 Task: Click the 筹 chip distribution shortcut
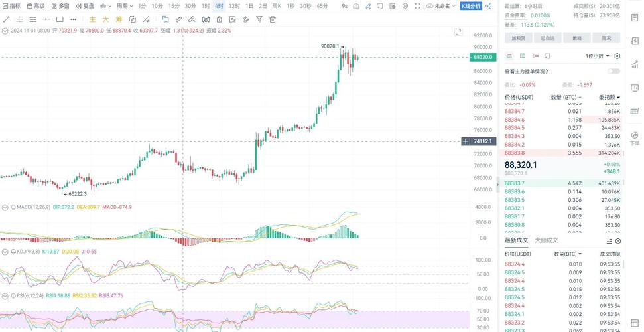[119, 19]
